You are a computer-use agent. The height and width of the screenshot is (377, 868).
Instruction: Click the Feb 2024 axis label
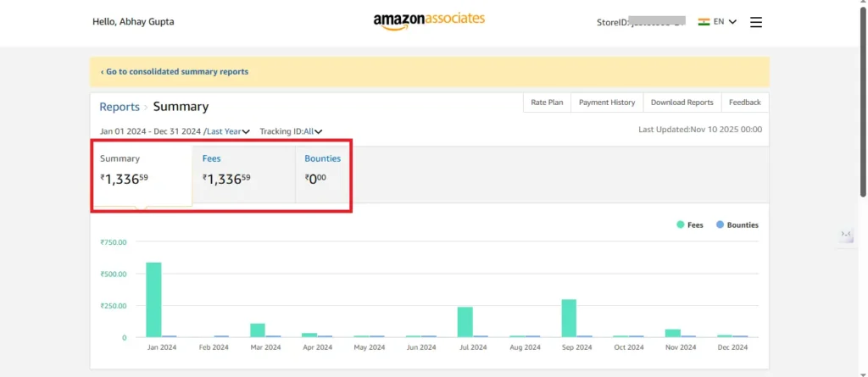pyautogui.click(x=213, y=347)
